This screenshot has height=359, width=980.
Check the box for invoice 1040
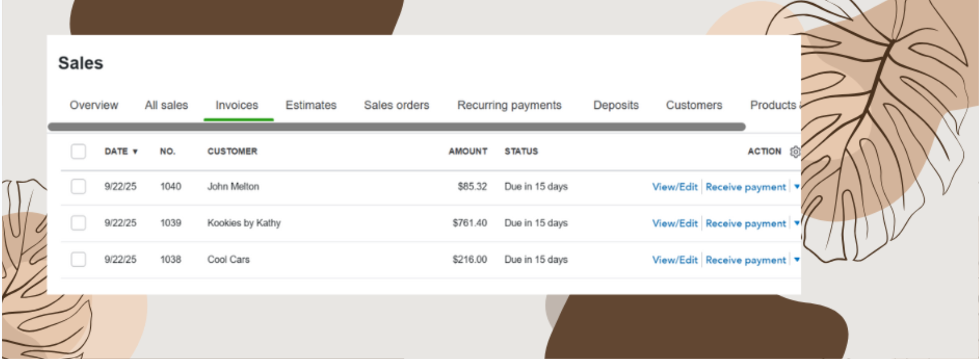[78, 187]
